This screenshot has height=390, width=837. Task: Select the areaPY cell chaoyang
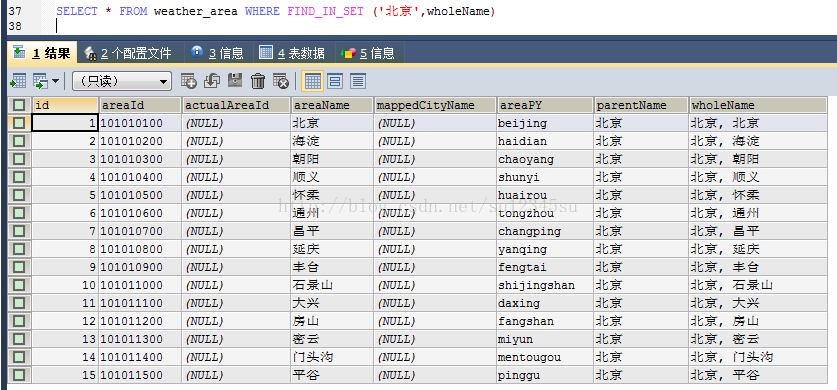pos(545,159)
